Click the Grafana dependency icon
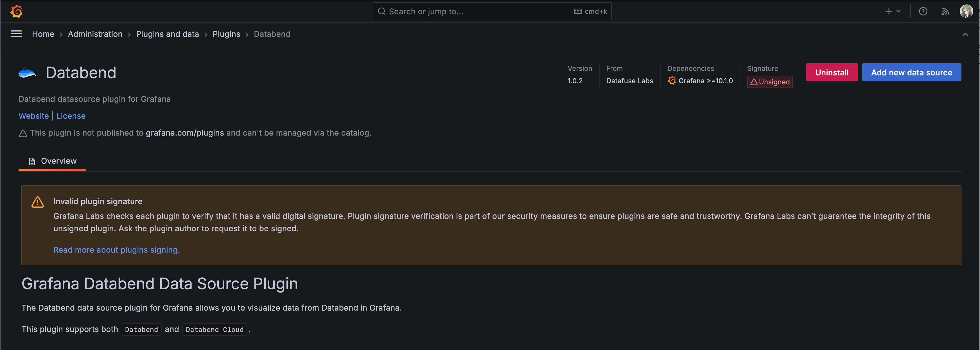The image size is (980, 350). [x=672, y=81]
